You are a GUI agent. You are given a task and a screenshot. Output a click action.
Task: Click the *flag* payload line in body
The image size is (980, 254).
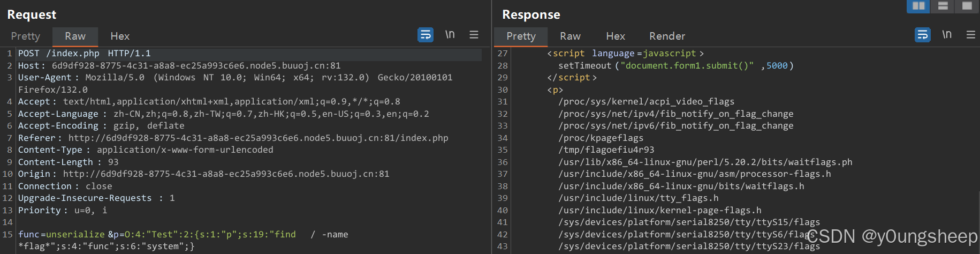coord(107,246)
